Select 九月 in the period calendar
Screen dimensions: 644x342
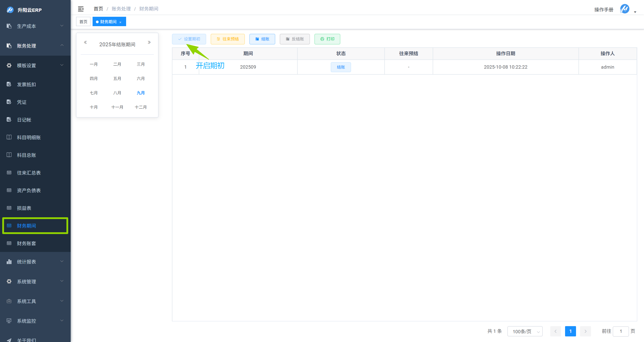click(x=140, y=93)
